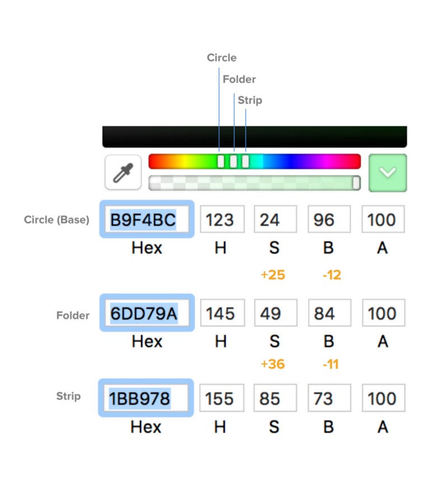Click the Strip hue field showing 155
448x499 pixels.
[x=222, y=398]
